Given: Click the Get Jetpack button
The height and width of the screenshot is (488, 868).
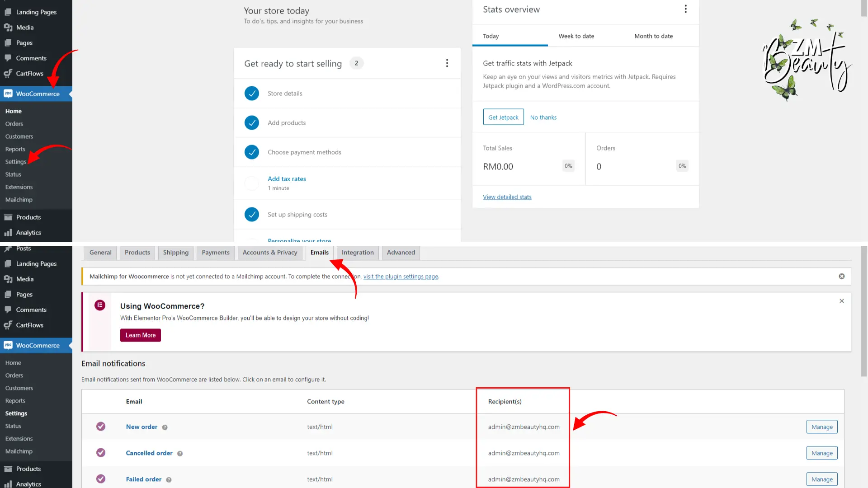Looking at the screenshot, I should [x=503, y=117].
